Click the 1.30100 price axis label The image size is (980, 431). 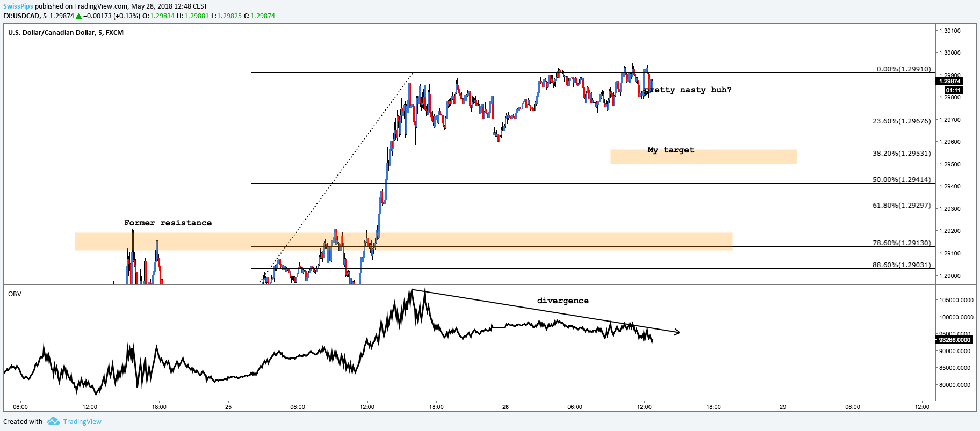(x=950, y=31)
